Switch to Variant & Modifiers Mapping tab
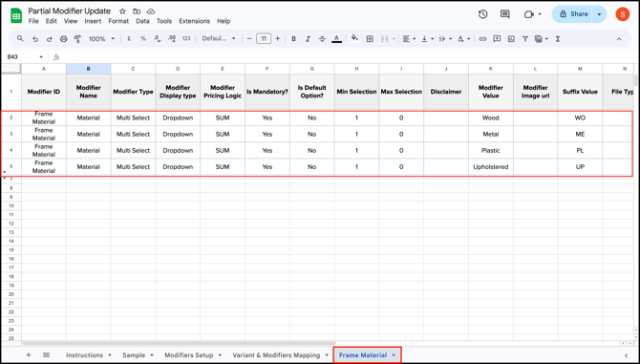Viewport: 640px width, 364px height. pos(276,355)
